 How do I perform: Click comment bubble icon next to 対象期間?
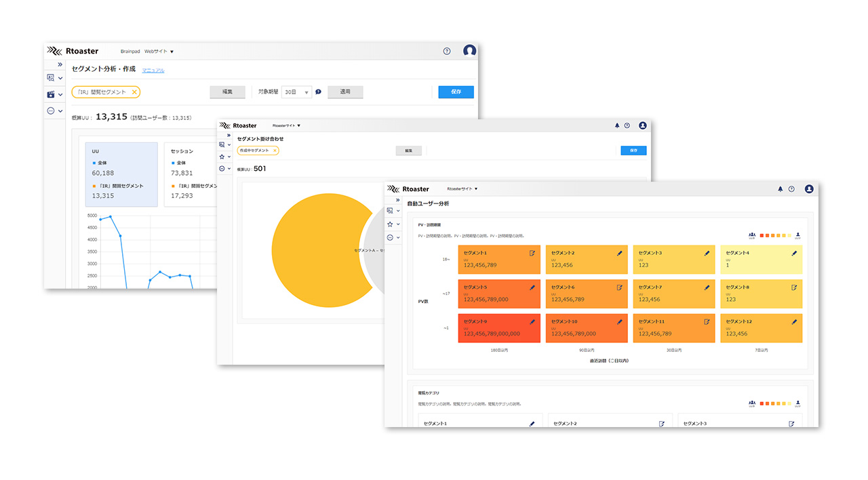coord(318,92)
